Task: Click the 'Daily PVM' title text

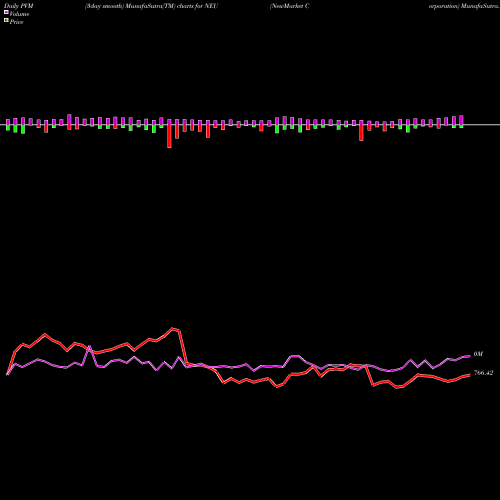Action: [19, 6]
